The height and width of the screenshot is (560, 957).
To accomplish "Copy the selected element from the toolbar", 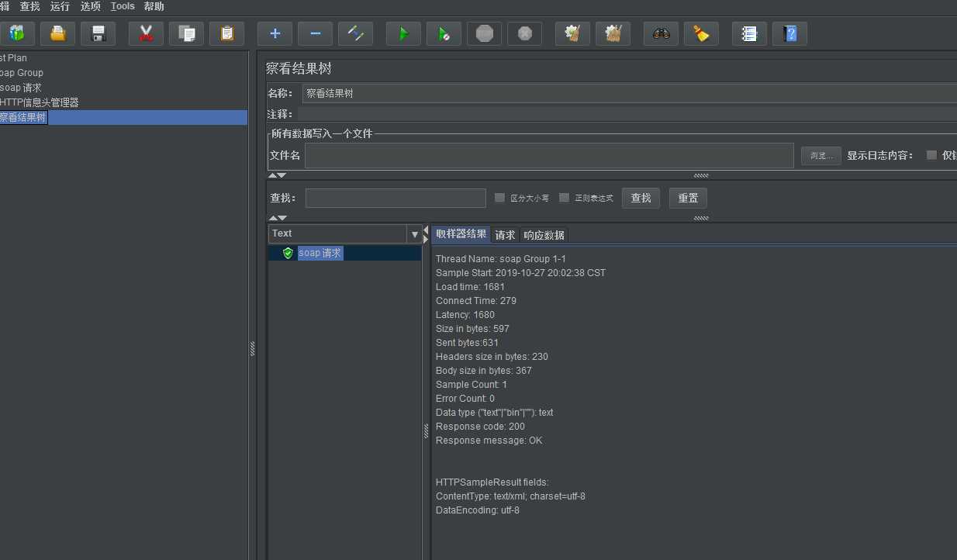I will click(x=186, y=33).
